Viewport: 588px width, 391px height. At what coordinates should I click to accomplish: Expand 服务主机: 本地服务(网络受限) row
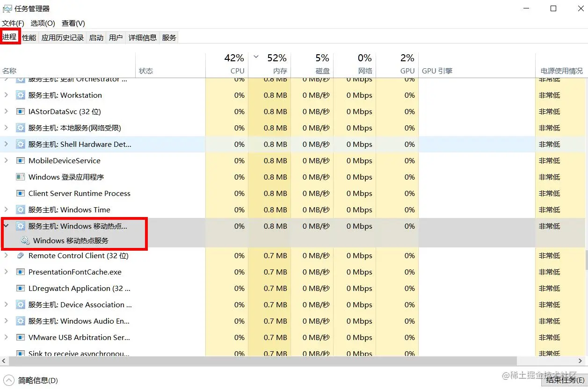tap(6, 128)
